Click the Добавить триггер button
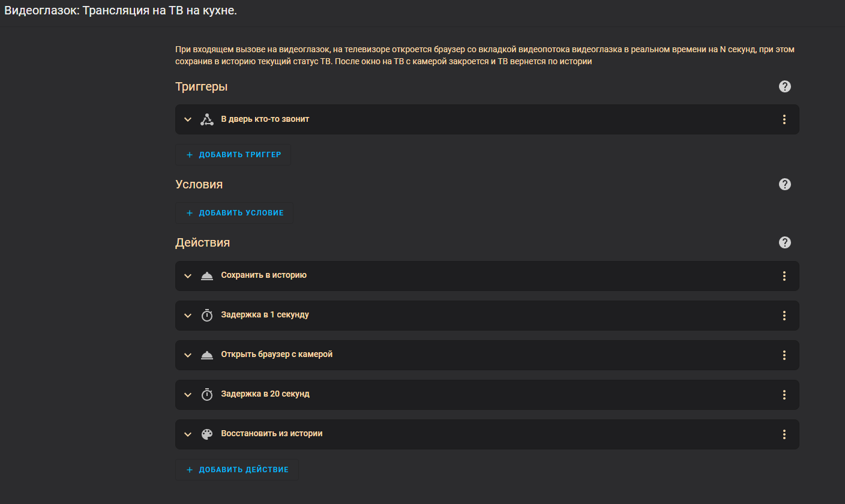This screenshot has width=845, height=504. (233, 155)
